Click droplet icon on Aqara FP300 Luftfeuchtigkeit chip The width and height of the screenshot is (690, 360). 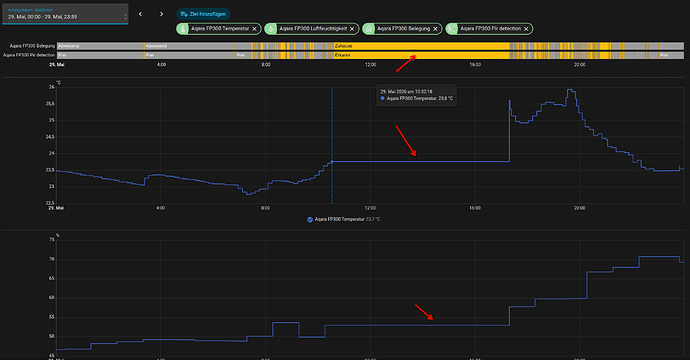(x=271, y=29)
